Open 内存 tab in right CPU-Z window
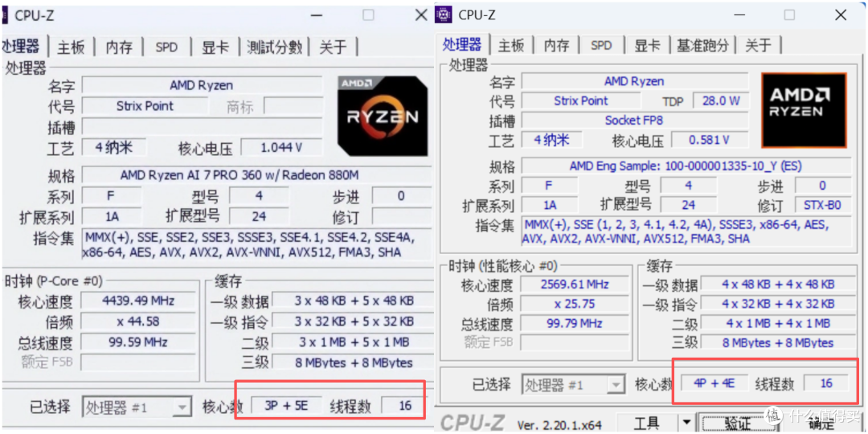 point(556,45)
